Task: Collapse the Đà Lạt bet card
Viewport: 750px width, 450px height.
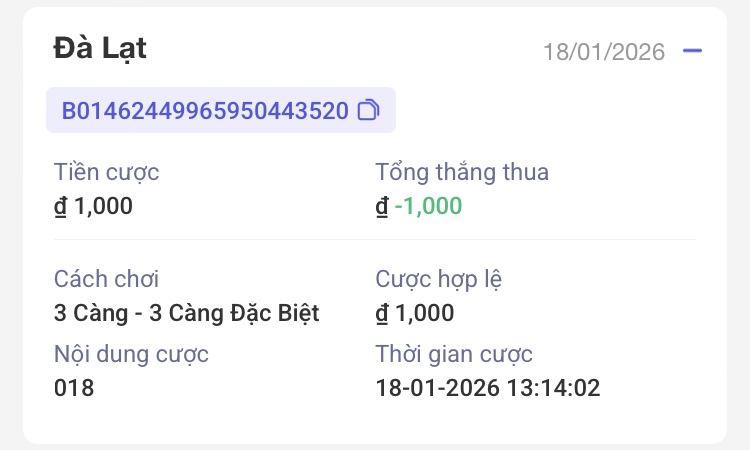Action: coord(692,51)
